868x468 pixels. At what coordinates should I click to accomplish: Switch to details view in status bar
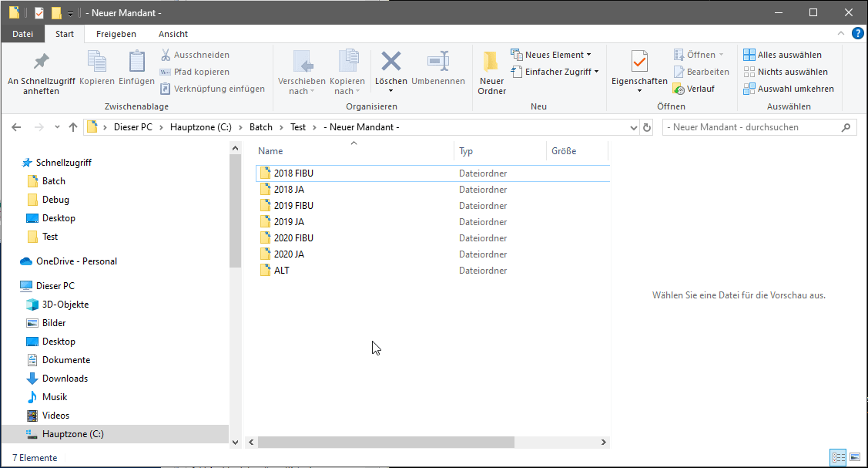(x=838, y=458)
